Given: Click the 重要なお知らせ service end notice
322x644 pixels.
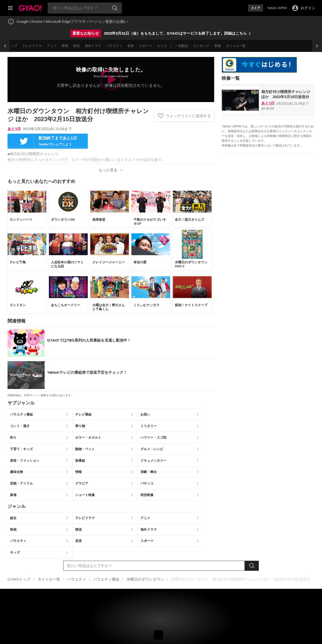Looking at the screenshot, I should [x=161, y=33].
